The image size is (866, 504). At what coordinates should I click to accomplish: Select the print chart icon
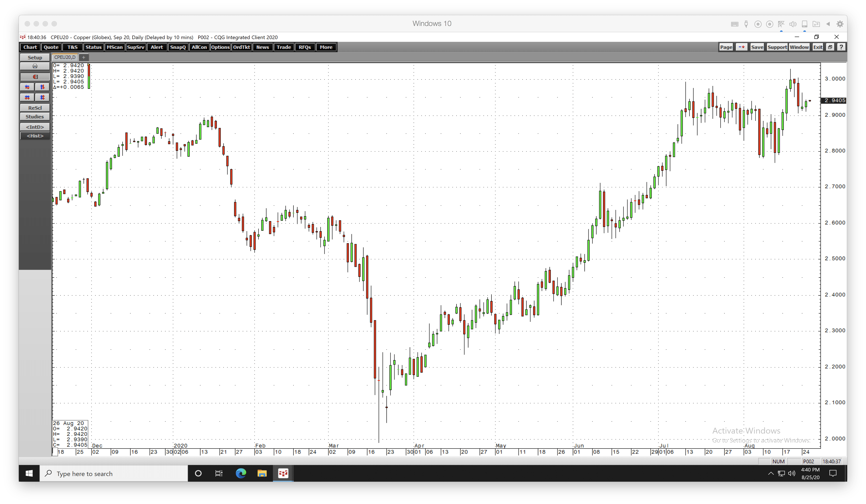tap(35, 66)
